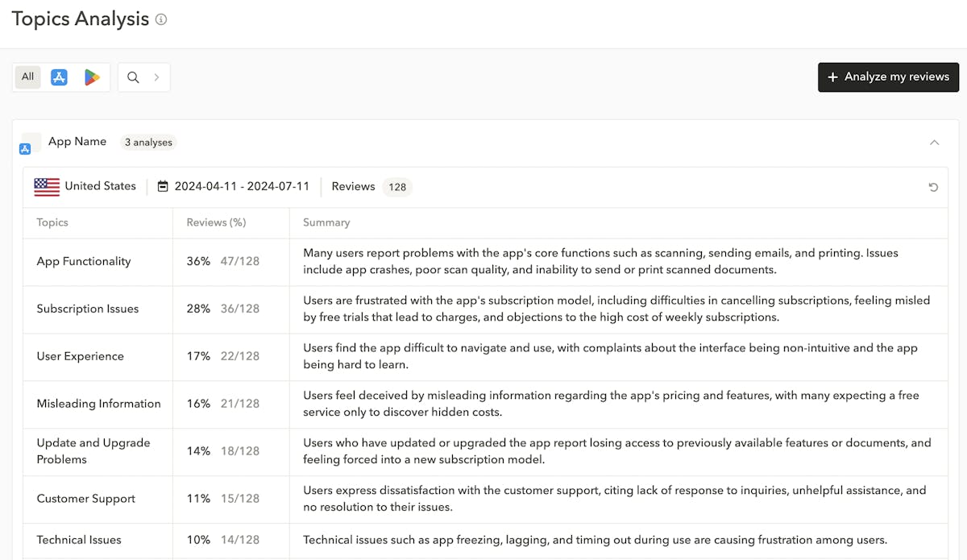Click Analyze my reviews button
This screenshot has width=967, height=560.
[x=888, y=77]
